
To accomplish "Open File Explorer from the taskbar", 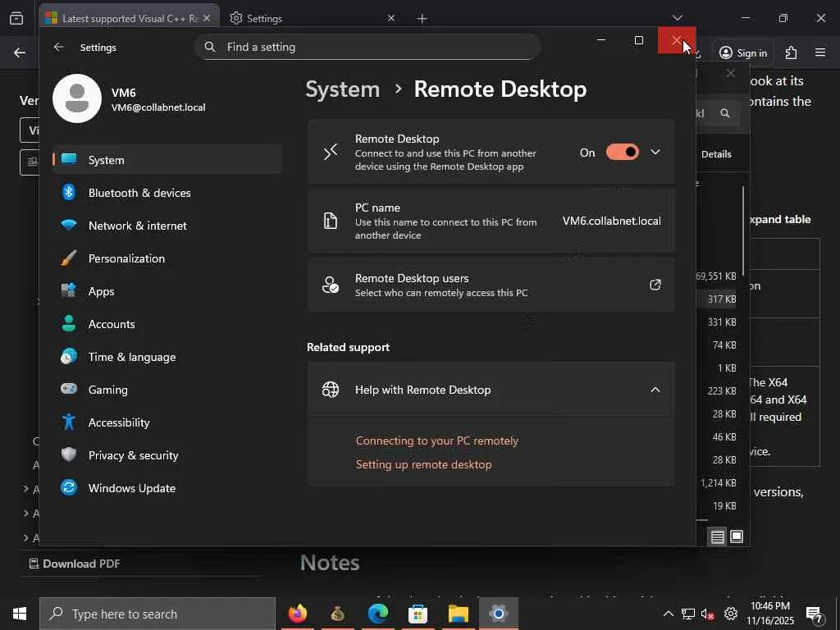I will 458,614.
